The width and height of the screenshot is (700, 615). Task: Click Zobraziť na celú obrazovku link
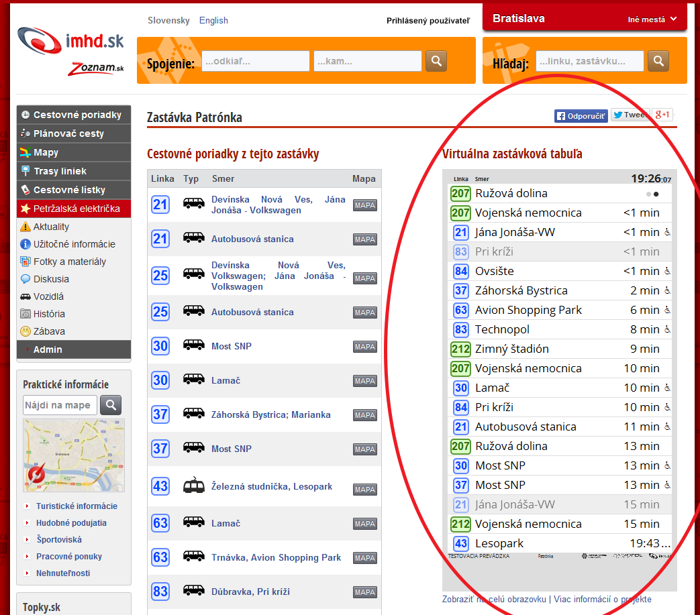click(494, 600)
